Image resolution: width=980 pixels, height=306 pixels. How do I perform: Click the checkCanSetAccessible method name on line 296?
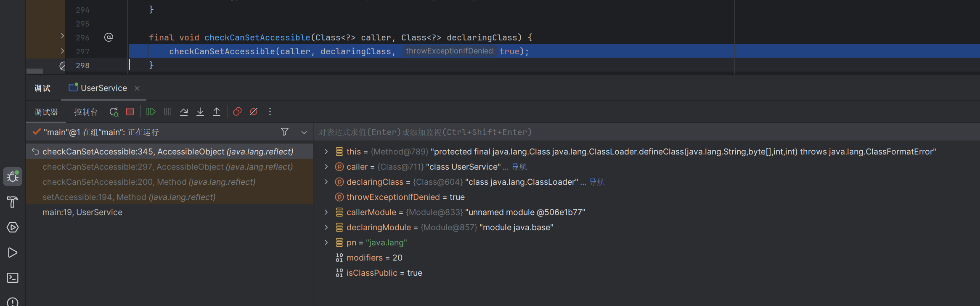click(x=257, y=37)
